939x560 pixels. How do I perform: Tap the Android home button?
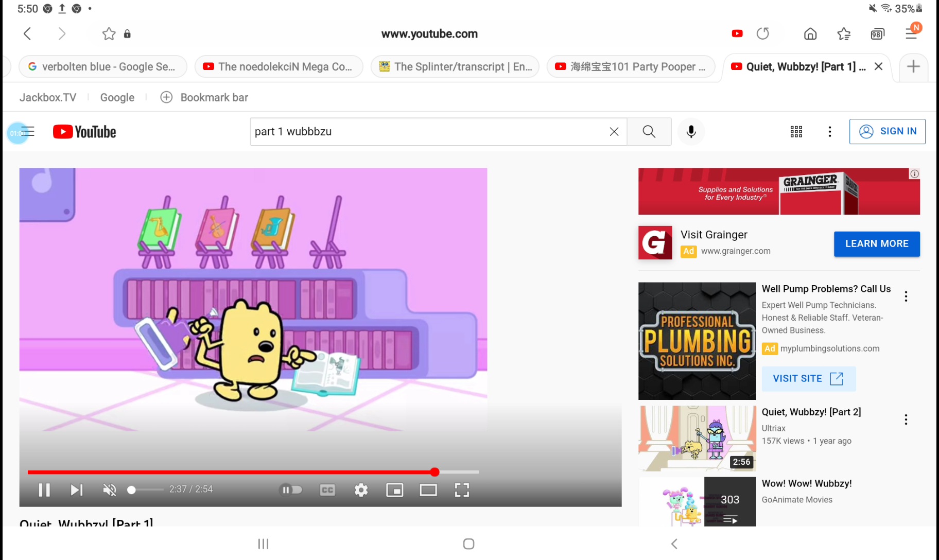click(x=468, y=544)
